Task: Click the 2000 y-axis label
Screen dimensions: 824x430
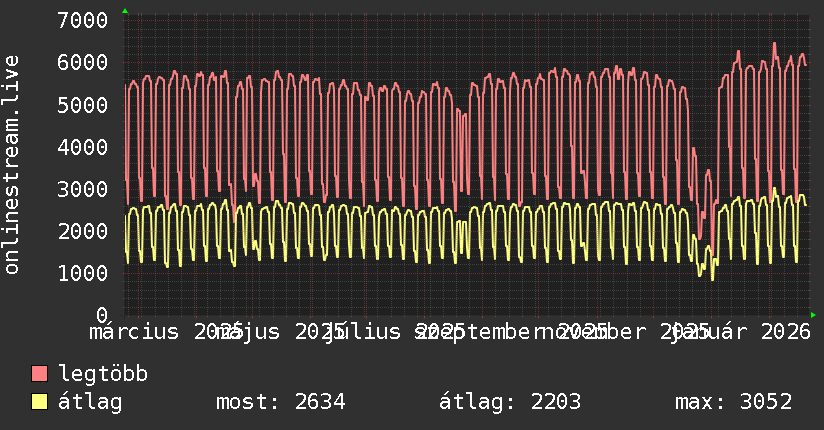Action: (83, 231)
